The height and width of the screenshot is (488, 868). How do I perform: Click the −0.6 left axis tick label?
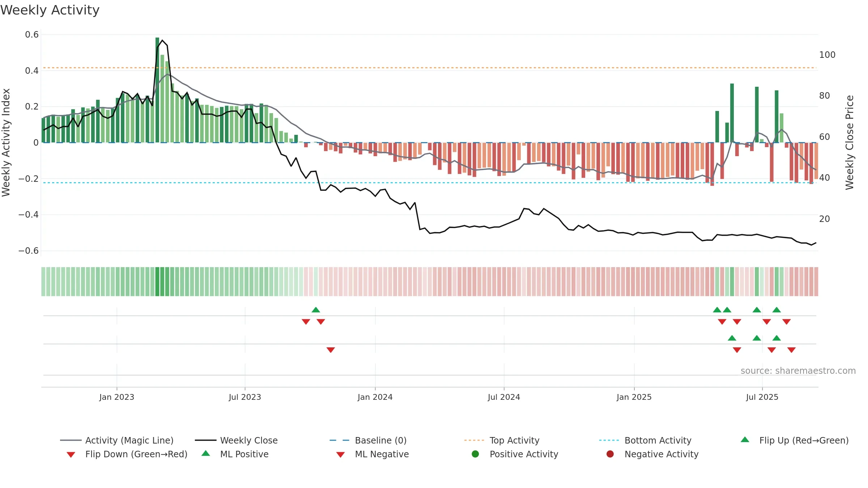coord(29,251)
